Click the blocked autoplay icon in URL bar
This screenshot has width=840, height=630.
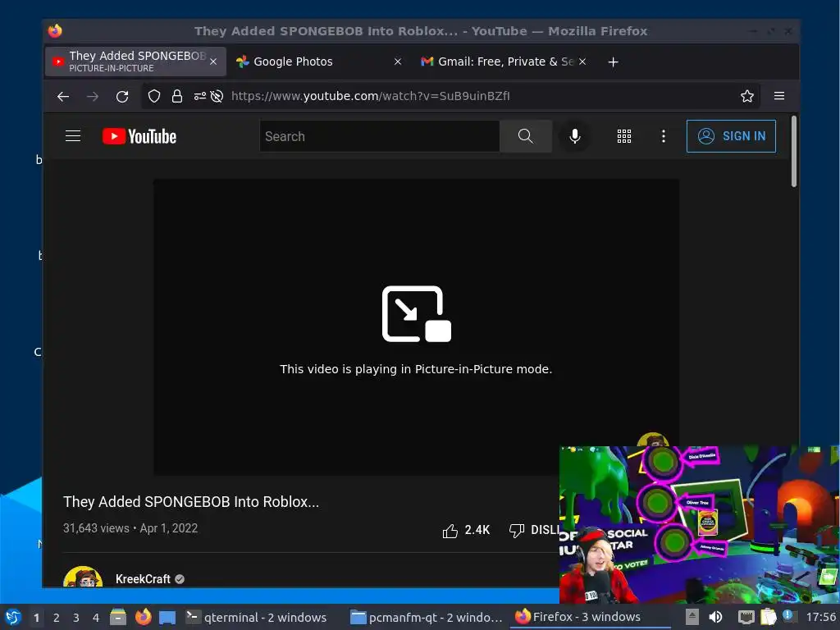(217, 97)
